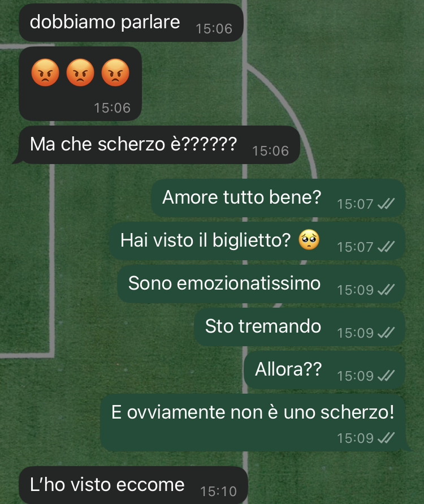Tap the 15:06 timestamp under the emojis

pos(112,108)
